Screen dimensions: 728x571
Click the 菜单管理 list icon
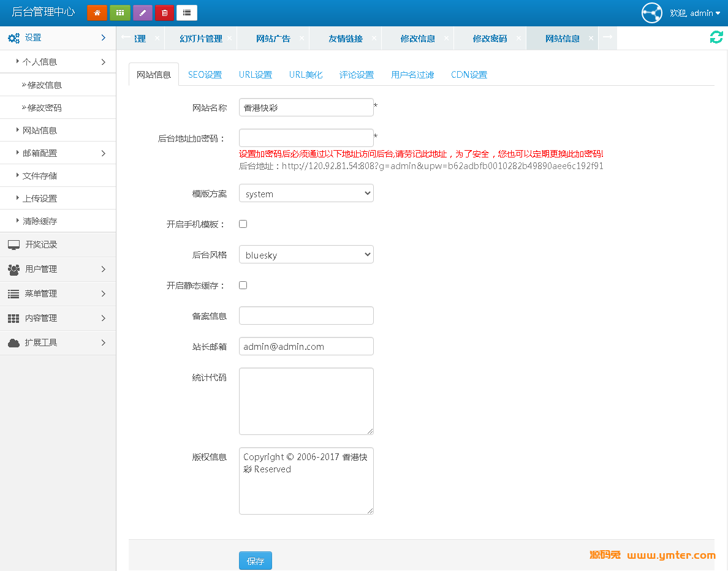pyautogui.click(x=14, y=294)
